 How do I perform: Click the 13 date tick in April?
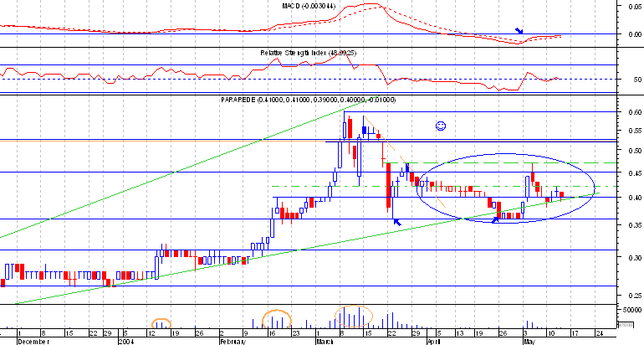[460, 333]
